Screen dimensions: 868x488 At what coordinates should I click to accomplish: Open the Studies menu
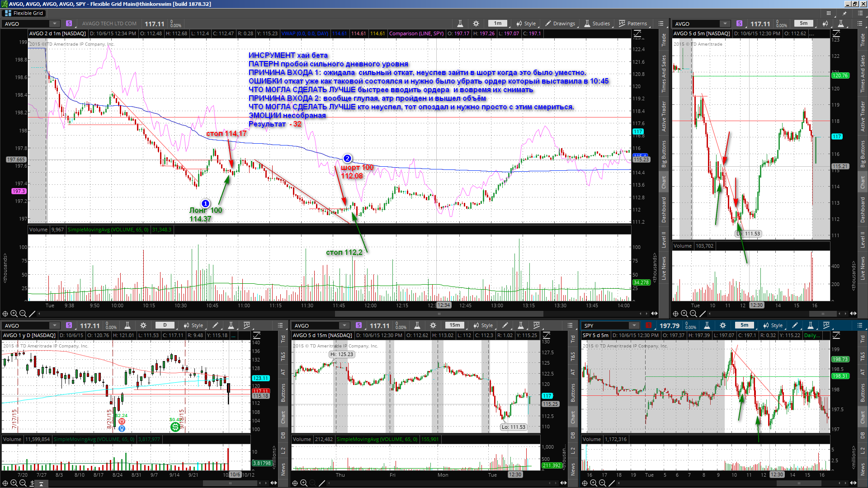597,23
